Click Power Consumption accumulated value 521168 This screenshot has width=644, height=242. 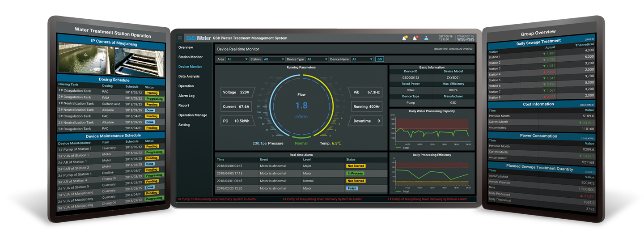coord(588,162)
